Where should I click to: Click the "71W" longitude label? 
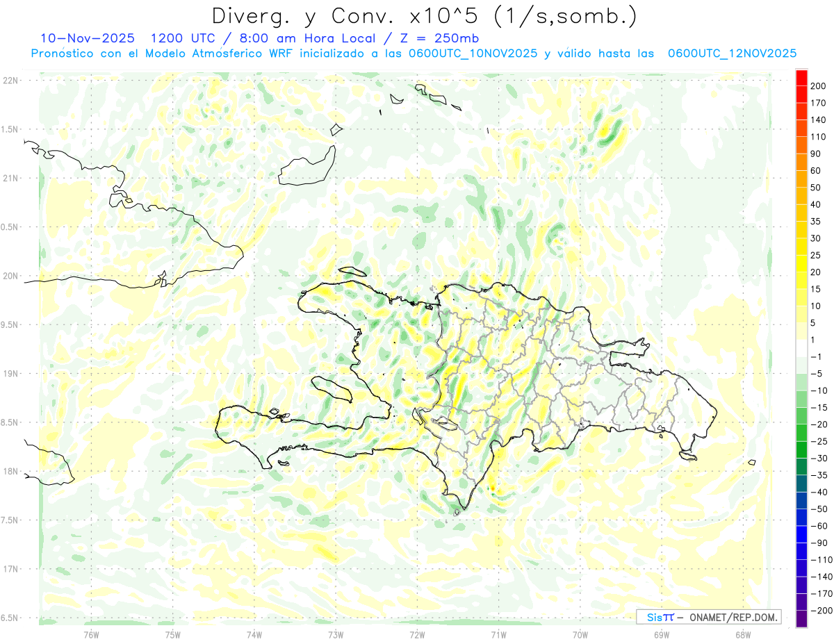click(498, 634)
